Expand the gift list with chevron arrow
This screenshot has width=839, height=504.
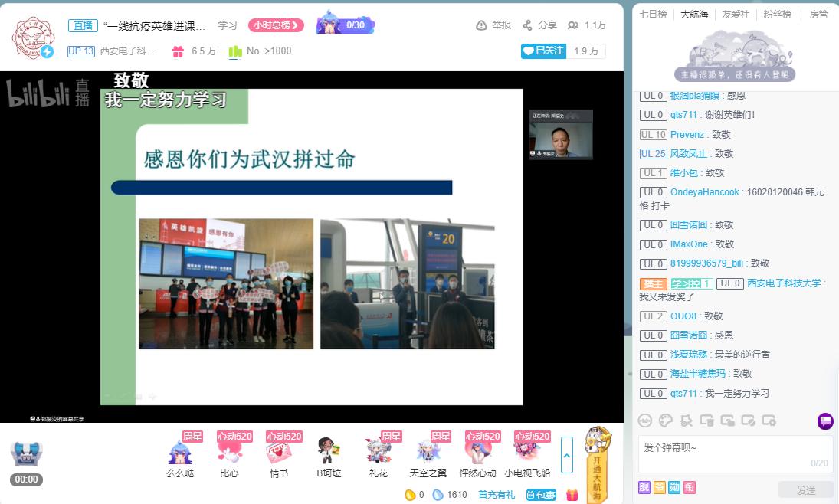pos(567,454)
